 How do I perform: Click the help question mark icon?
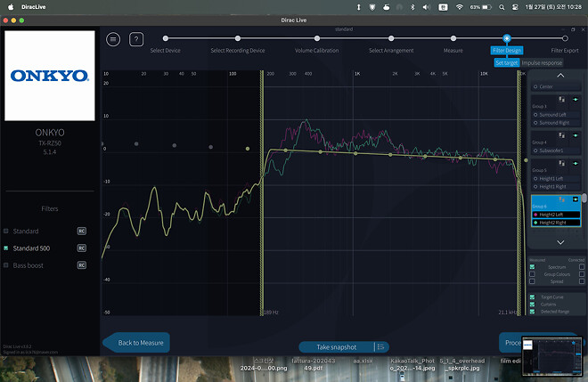136,39
